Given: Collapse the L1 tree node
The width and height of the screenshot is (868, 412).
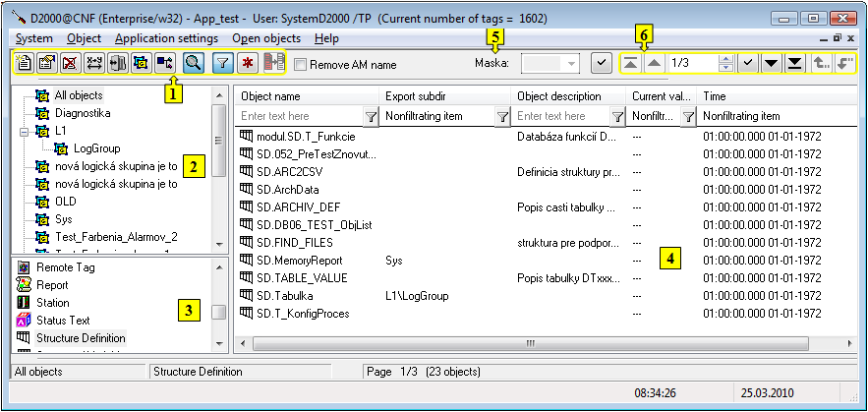Looking at the screenshot, I should [x=24, y=131].
